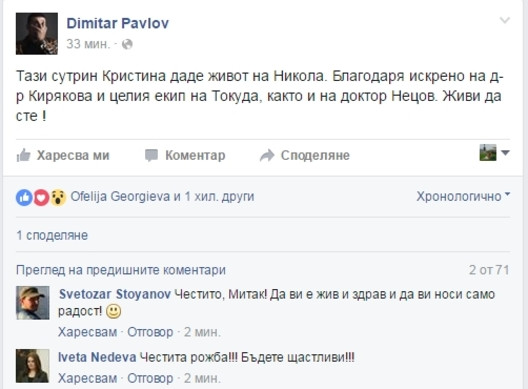Click the thumbs-up Харесва ми icon

click(24, 156)
